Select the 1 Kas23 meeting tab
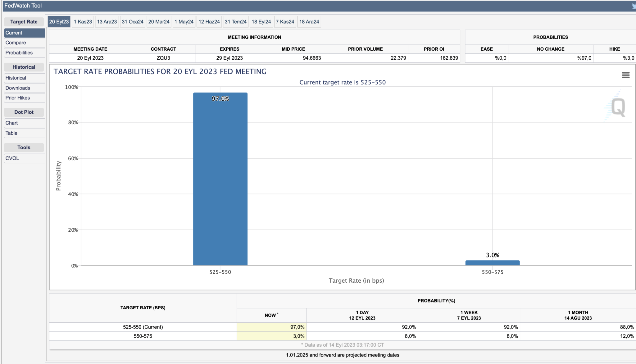This screenshot has height=364, width=636. coord(83,22)
